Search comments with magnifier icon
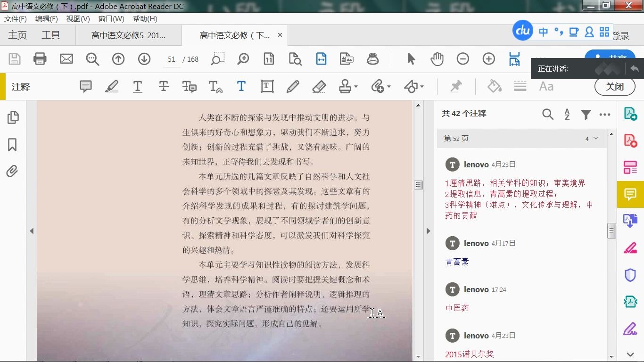 (548, 114)
